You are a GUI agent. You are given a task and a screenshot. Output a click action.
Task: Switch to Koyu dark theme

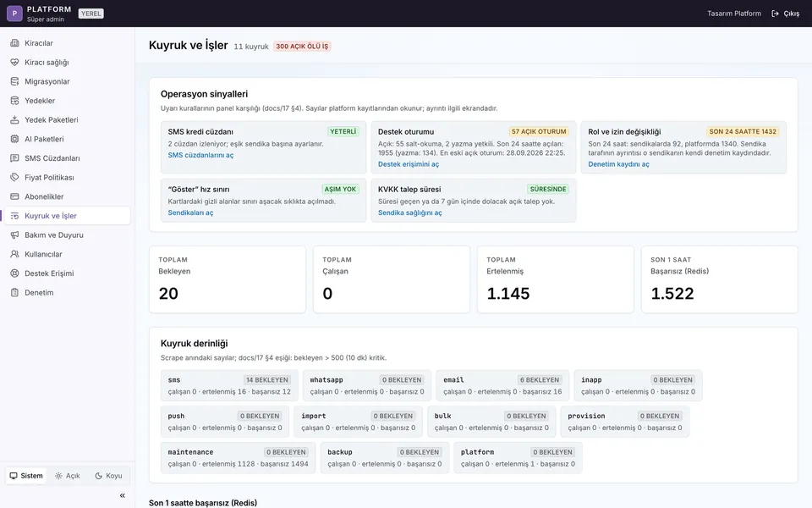click(x=109, y=476)
